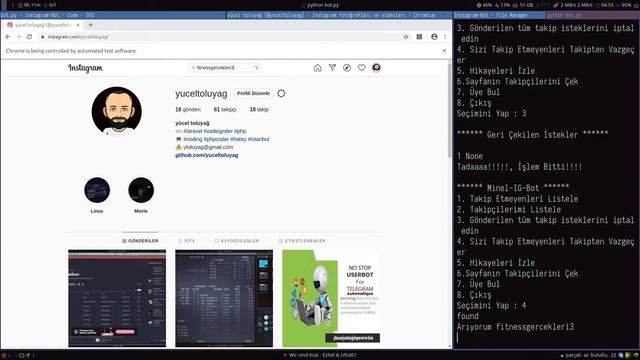
Task: Select the KAYDEDİLENLER tab
Action: (237, 241)
